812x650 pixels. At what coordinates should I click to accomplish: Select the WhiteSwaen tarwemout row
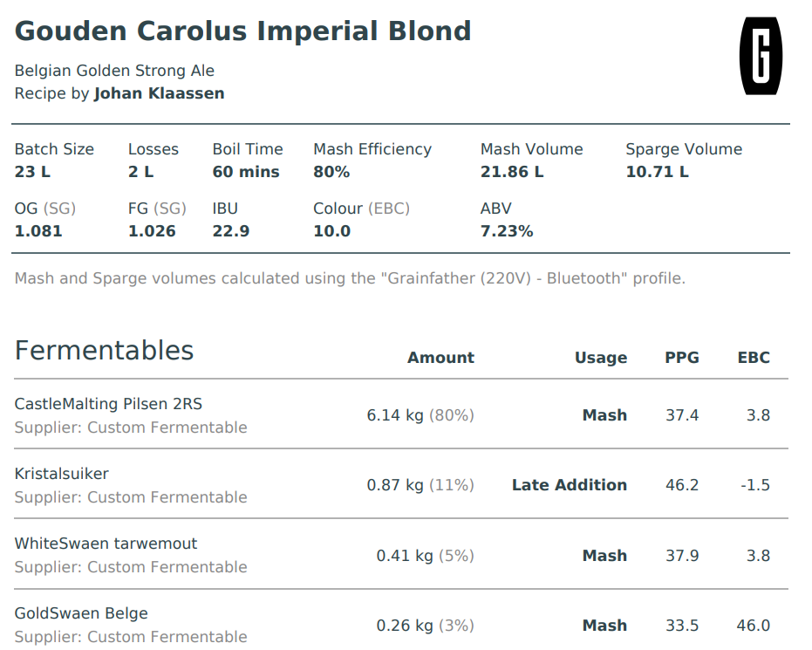(401, 554)
